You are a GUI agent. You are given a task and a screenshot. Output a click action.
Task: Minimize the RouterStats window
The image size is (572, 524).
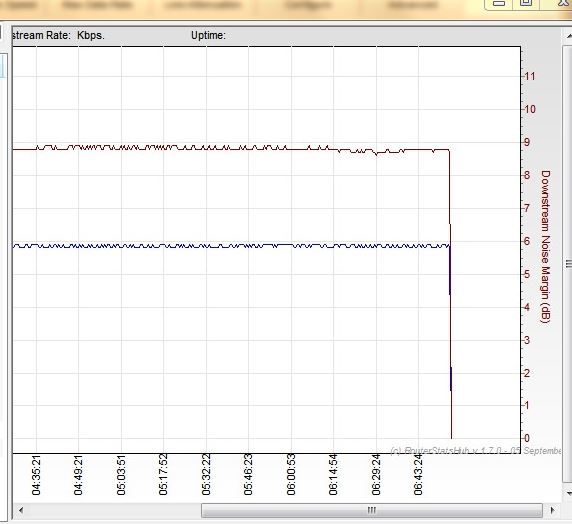pyautogui.click(x=499, y=4)
